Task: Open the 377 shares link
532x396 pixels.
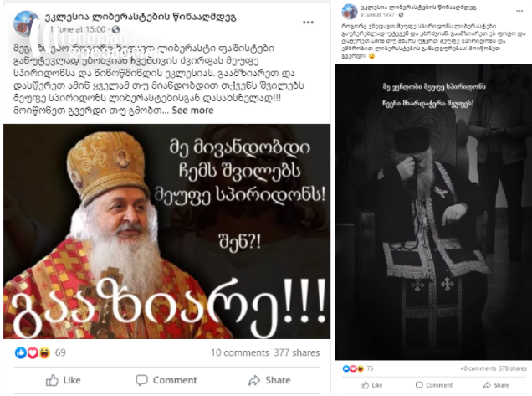Action: click(297, 352)
